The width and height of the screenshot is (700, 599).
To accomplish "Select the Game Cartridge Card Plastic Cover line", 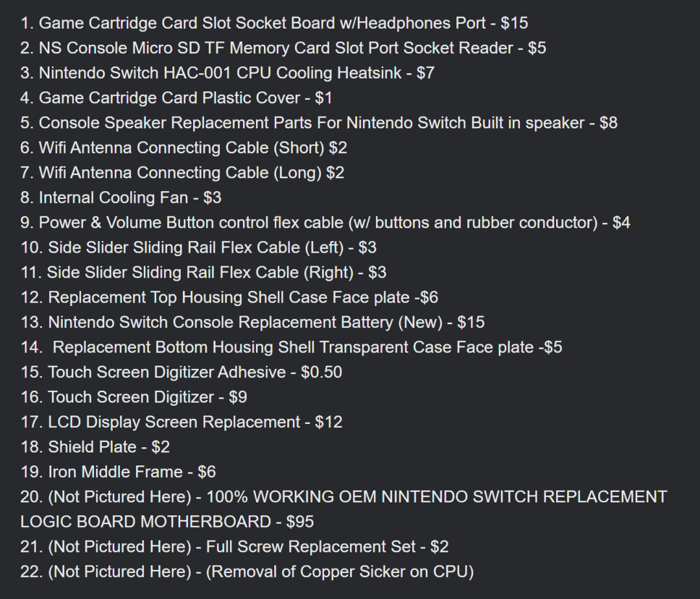I will tap(176, 98).
